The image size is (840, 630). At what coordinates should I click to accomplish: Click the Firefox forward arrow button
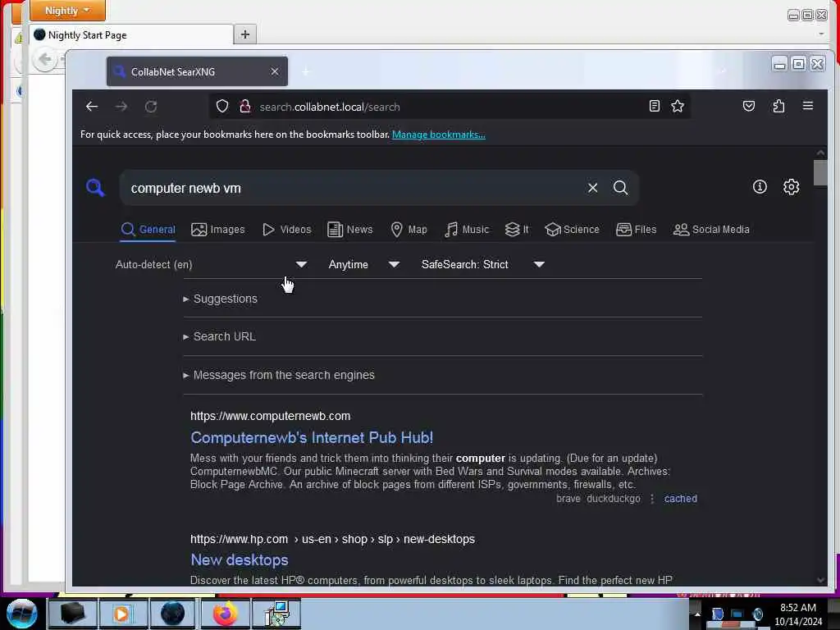121,107
